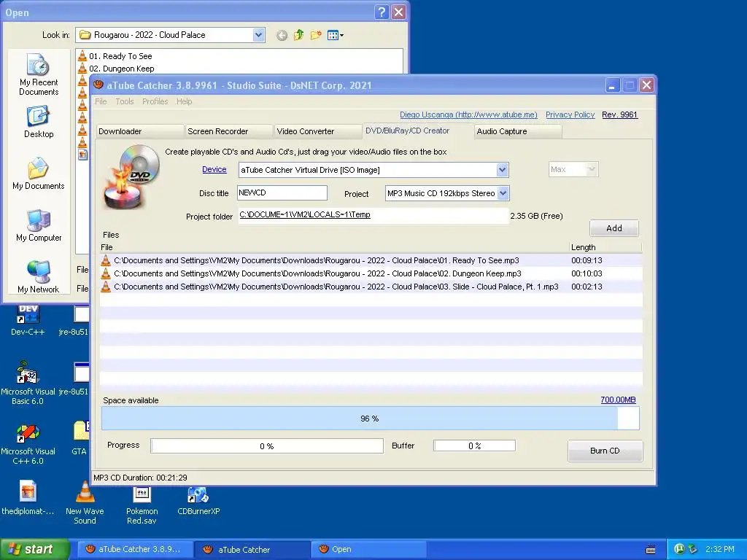Viewport: 747px width, 560px height.
Task: Switch to the Video Converter tab
Action: 318,131
